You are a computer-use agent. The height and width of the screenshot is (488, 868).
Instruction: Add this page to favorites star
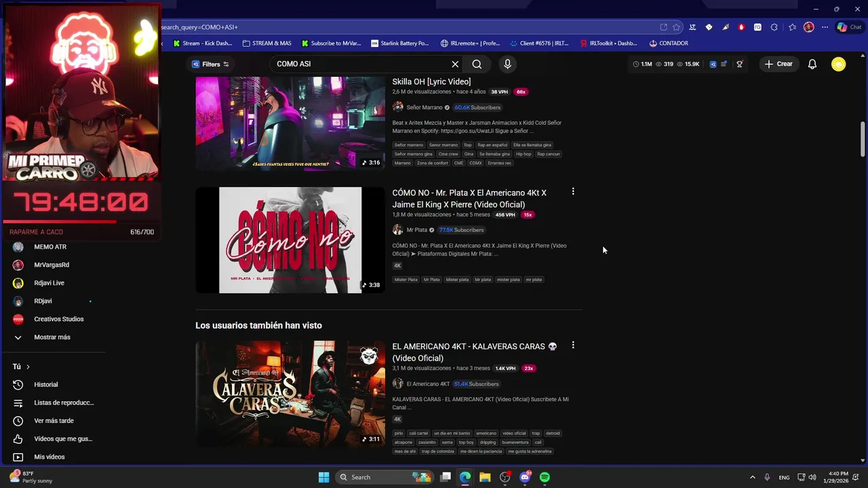point(676,27)
